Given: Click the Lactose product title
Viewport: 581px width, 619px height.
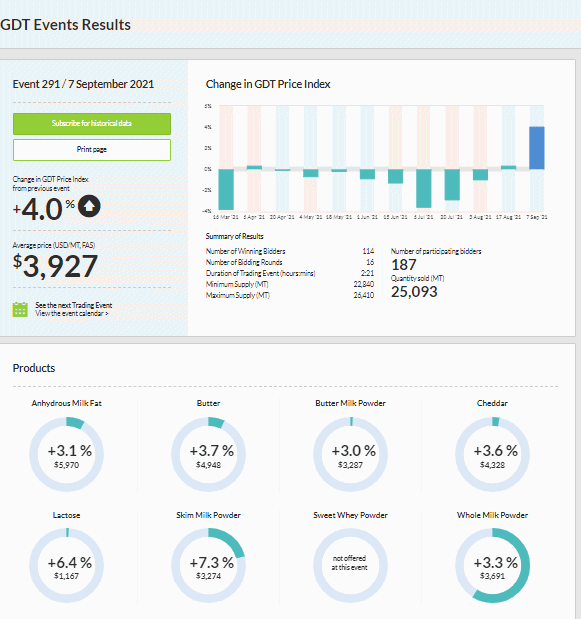Looking at the screenshot, I should (67, 515).
